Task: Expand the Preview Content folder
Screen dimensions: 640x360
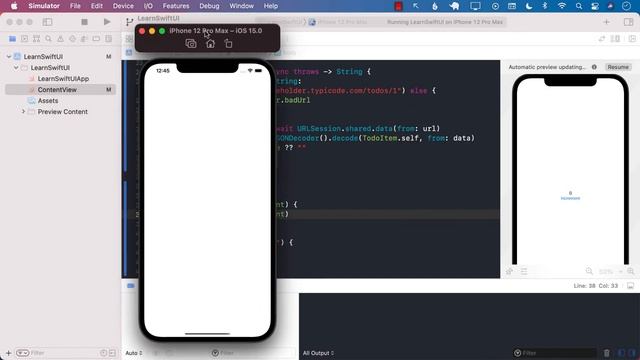Action: click(x=23, y=111)
